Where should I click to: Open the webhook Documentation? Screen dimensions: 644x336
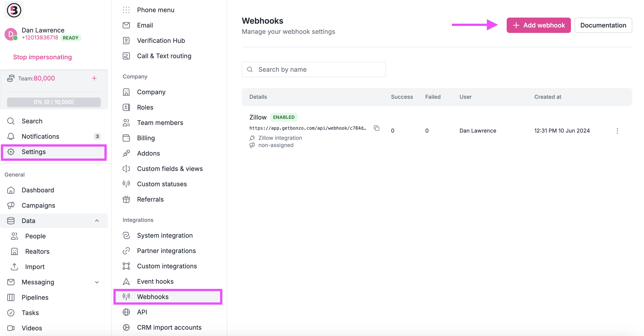[603, 25]
